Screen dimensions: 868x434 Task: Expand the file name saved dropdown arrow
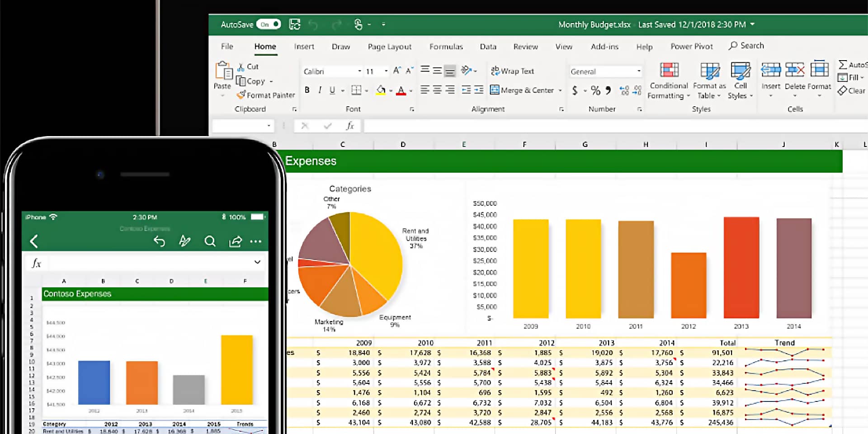753,24
